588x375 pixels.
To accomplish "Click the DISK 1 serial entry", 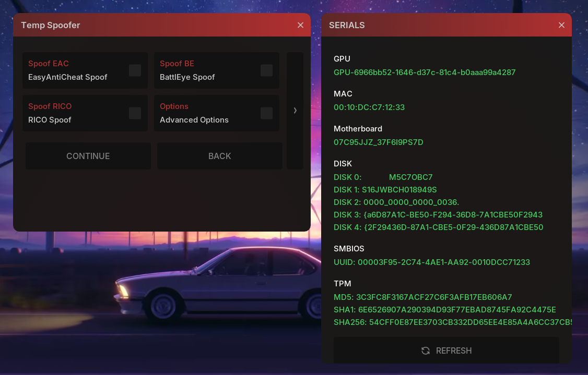I will pyautogui.click(x=385, y=190).
